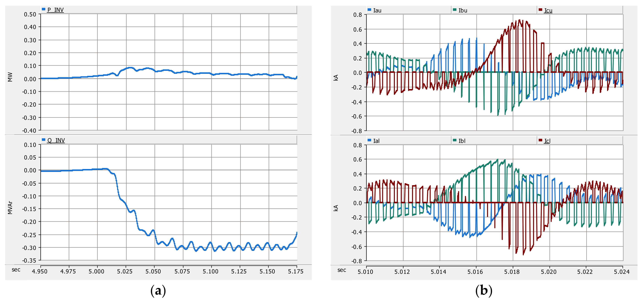Viewport: 644px width, 305px height.
Task: Click the 5.000 tick on left time axis
Action: click(x=97, y=271)
